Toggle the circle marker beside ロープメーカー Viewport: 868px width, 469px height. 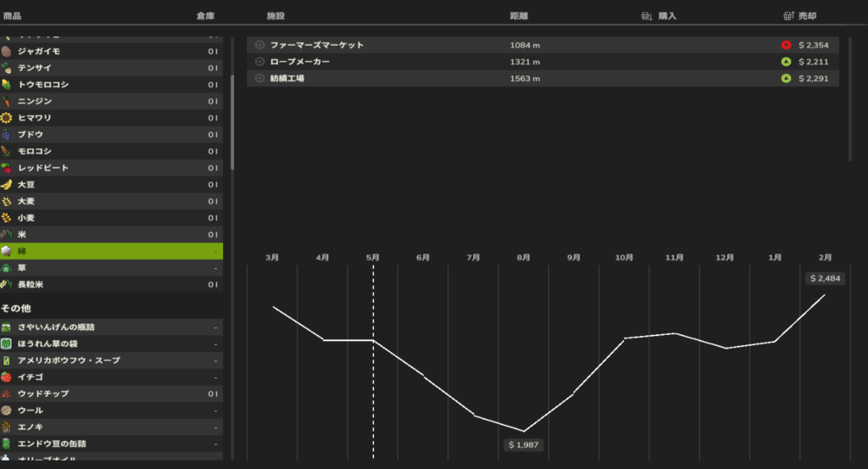(259, 62)
